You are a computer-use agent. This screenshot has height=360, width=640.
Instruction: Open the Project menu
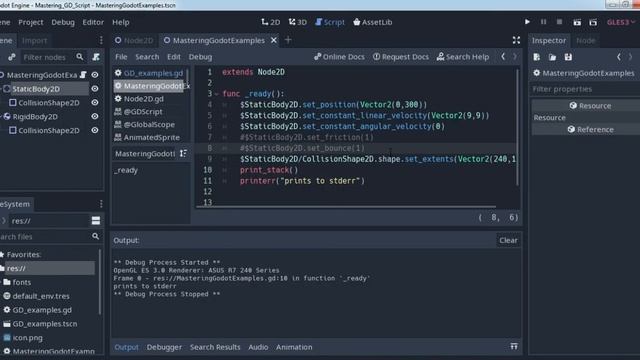31,22
